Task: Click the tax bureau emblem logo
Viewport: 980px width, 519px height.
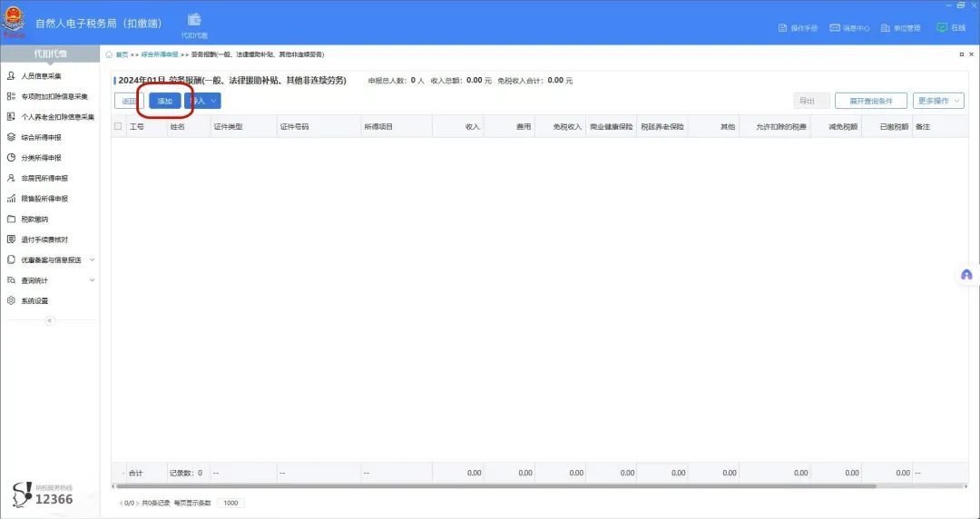Action: pos(13,23)
